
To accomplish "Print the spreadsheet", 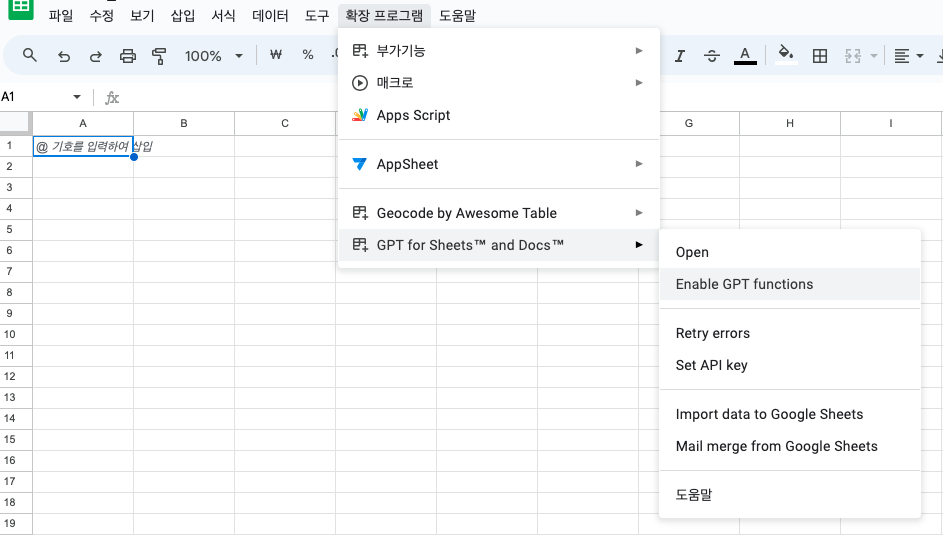I will (127, 56).
